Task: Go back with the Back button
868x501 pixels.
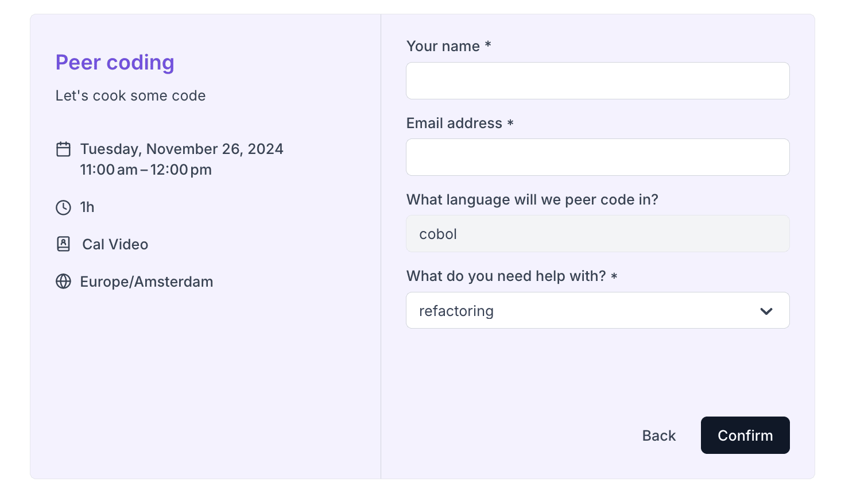Action: click(x=658, y=436)
